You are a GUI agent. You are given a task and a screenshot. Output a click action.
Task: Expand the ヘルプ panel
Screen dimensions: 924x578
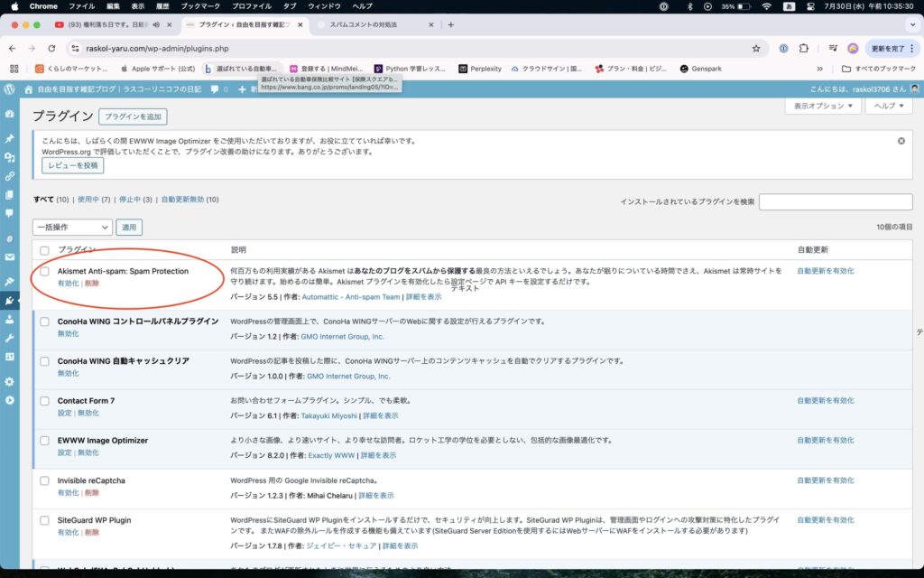(889, 107)
